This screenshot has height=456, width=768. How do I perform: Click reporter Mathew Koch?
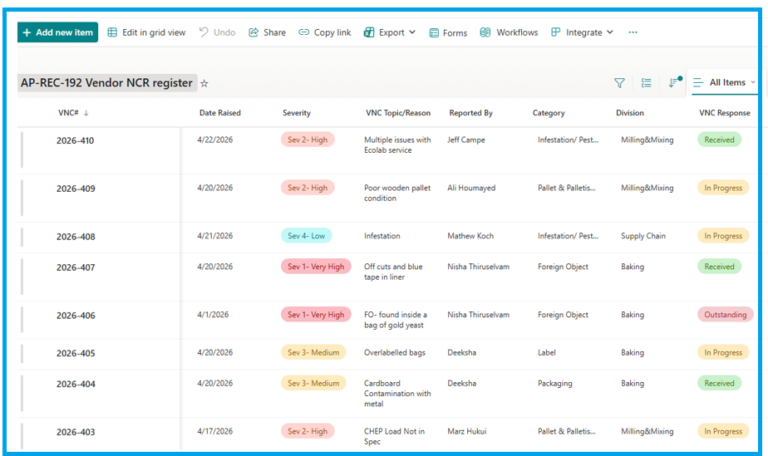point(470,236)
